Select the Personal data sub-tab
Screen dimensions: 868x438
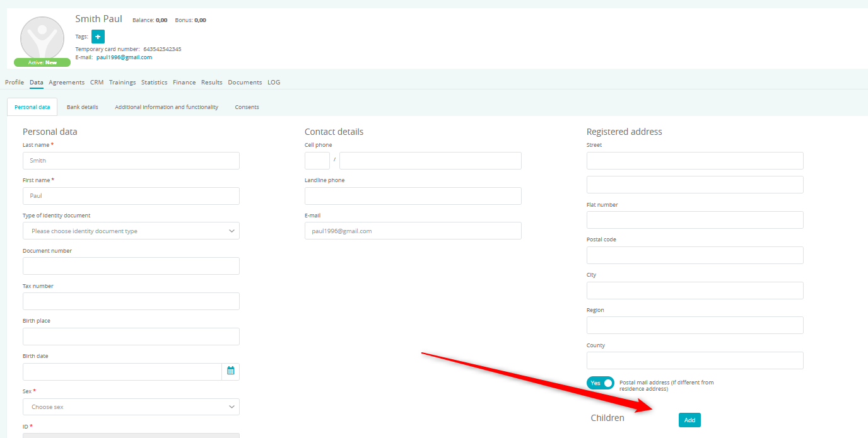coord(32,107)
